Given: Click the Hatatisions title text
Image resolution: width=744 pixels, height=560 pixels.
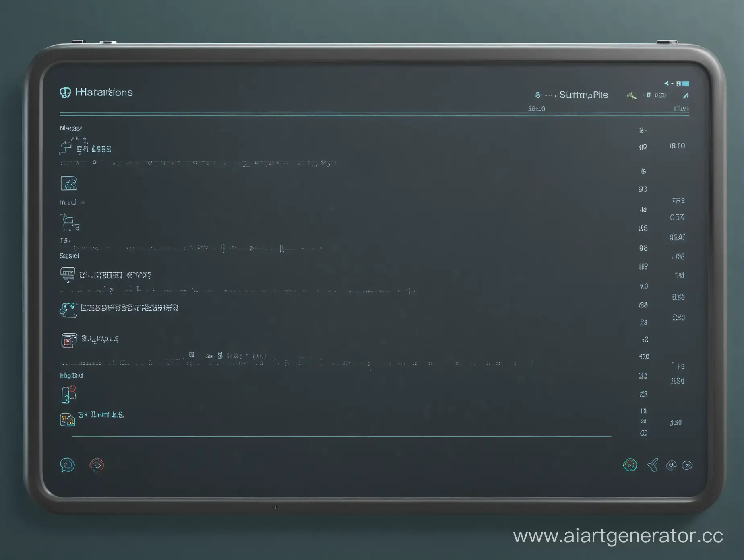Looking at the screenshot, I should (104, 92).
